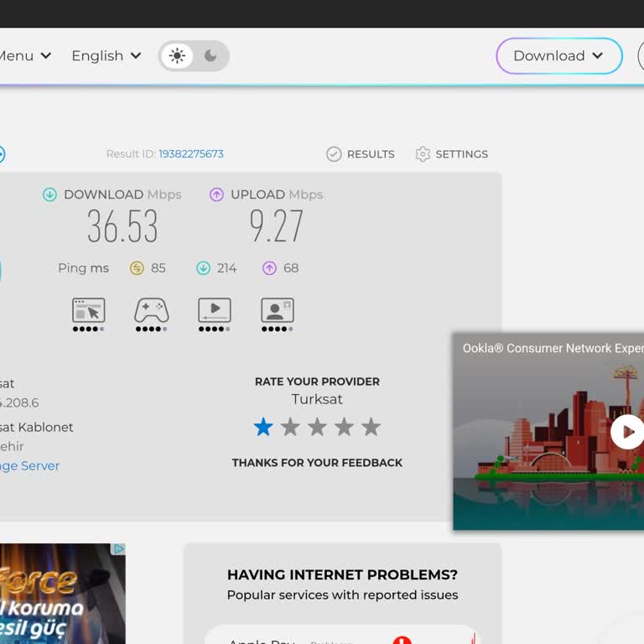Click the upload latency icon next to 68

click(x=269, y=268)
